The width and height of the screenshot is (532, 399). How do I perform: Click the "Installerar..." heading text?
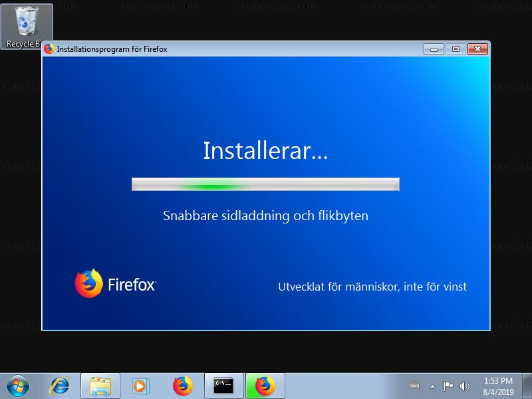pos(265,151)
